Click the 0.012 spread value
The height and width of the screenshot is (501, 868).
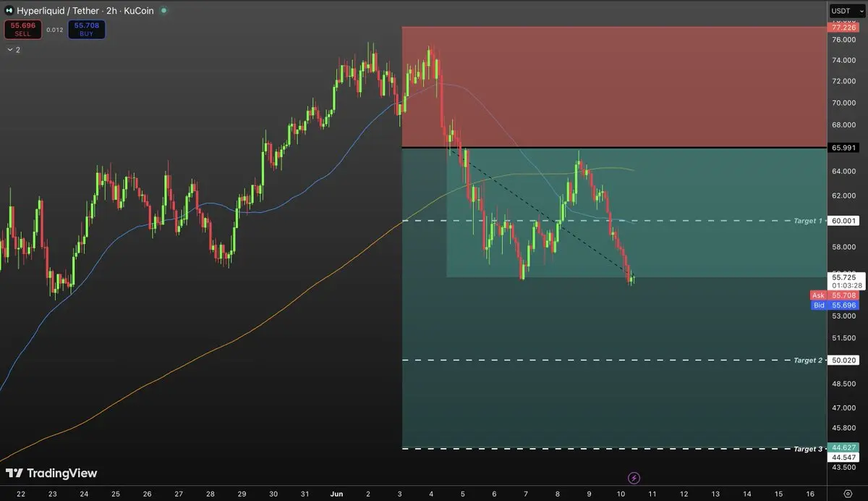[55, 30]
